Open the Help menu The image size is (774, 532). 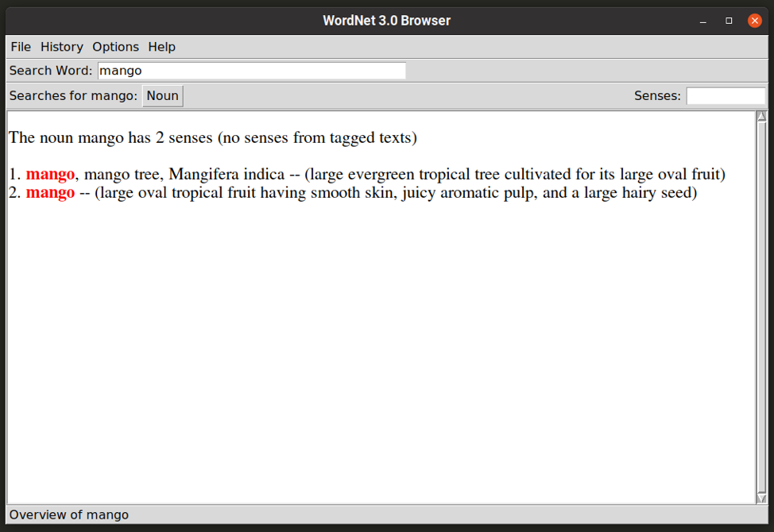162,47
